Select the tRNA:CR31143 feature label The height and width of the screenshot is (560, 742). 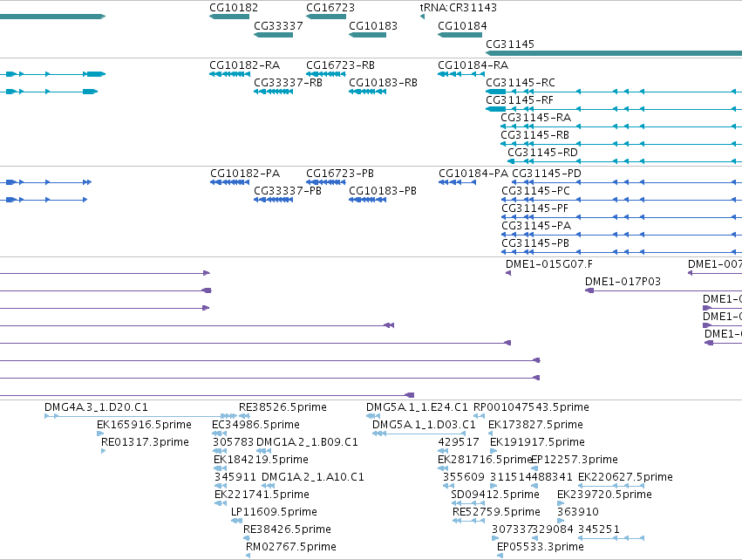[458, 8]
